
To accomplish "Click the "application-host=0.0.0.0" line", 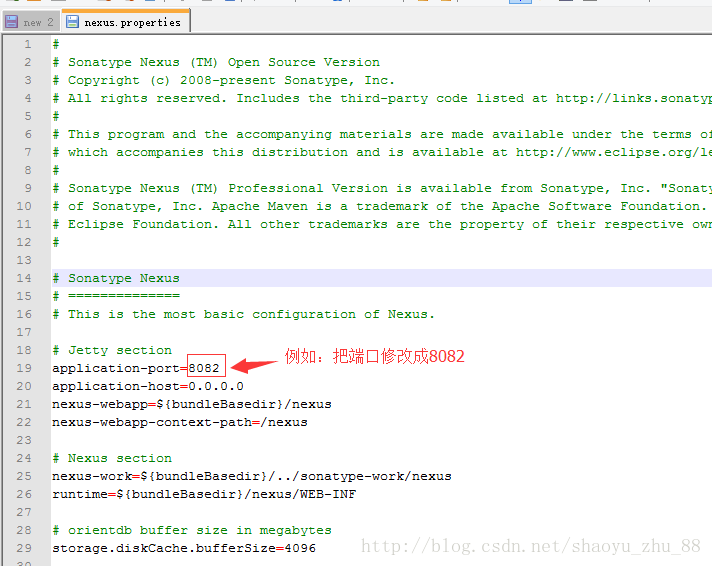I will [x=148, y=387].
